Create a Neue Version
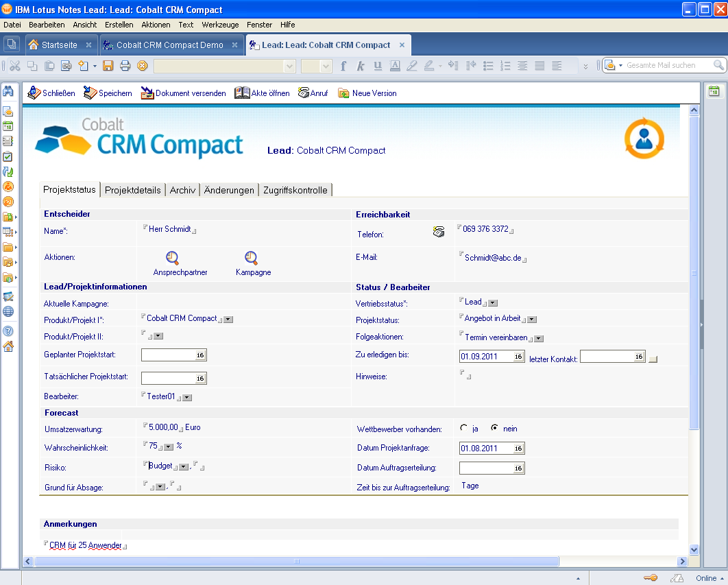This screenshot has height=585, width=728. [x=367, y=93]
